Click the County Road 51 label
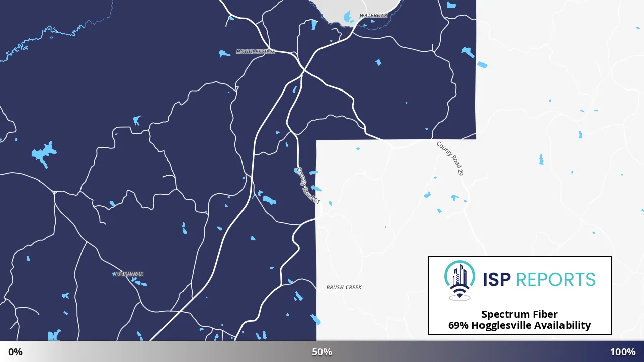The height and width of the screenshot is (362, 644). coord(308,186)
